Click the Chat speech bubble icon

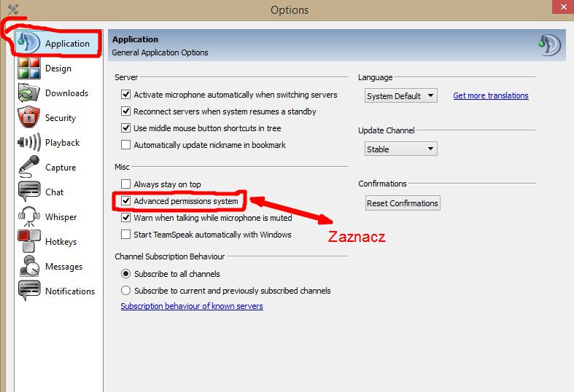click(x=29, y=192)
